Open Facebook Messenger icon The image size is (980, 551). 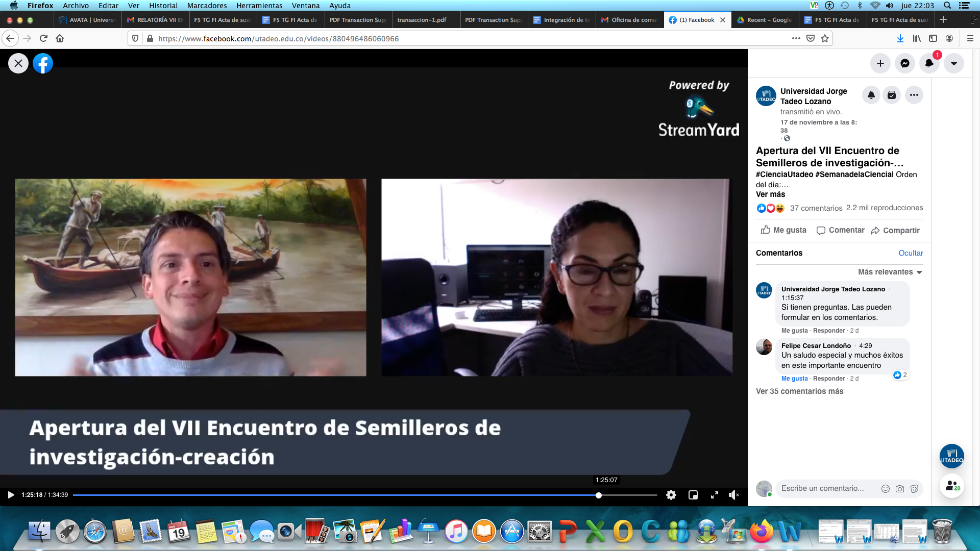[x=904, y=63]
